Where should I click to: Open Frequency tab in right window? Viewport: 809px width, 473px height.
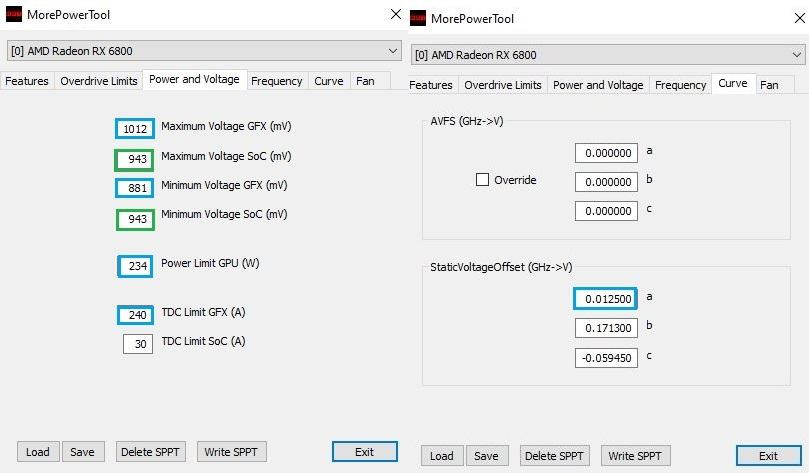(x=681, y=85)
